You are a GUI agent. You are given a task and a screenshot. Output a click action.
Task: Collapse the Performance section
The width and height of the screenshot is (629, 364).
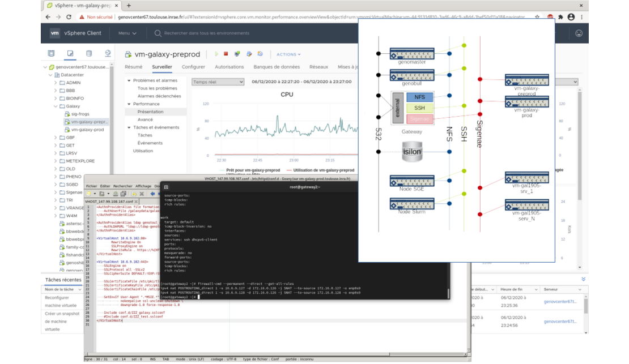pyautogui.click(x=129, y=104)
